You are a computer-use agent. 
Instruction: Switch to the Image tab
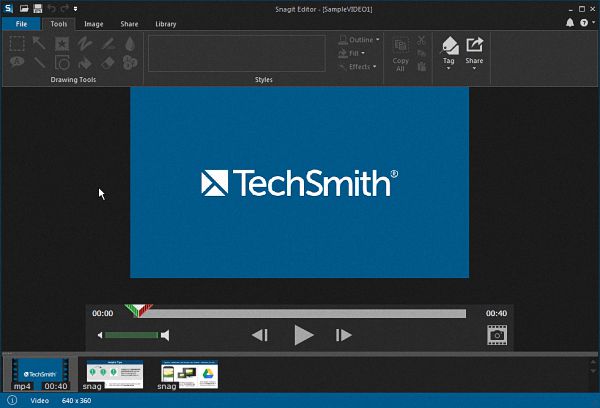(x=93, y=23)
